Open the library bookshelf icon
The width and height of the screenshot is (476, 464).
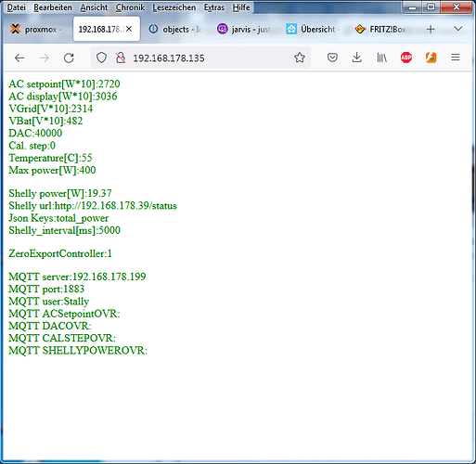point(381,58)
